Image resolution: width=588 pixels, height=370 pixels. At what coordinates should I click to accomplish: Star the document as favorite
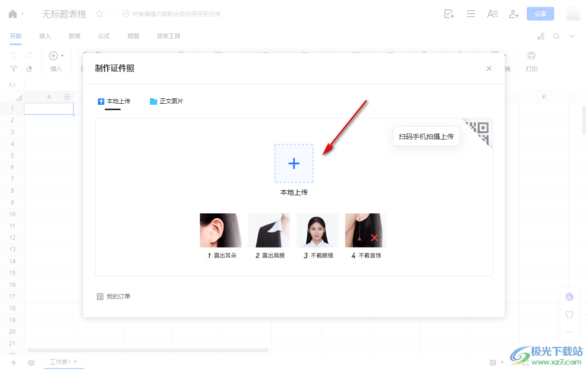(99, 14)
